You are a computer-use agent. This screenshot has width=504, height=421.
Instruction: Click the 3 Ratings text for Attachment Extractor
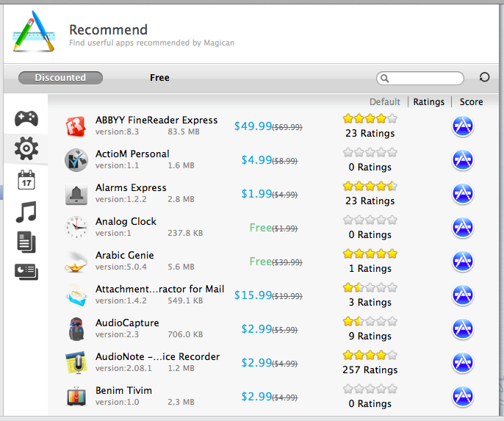point(370,303)
